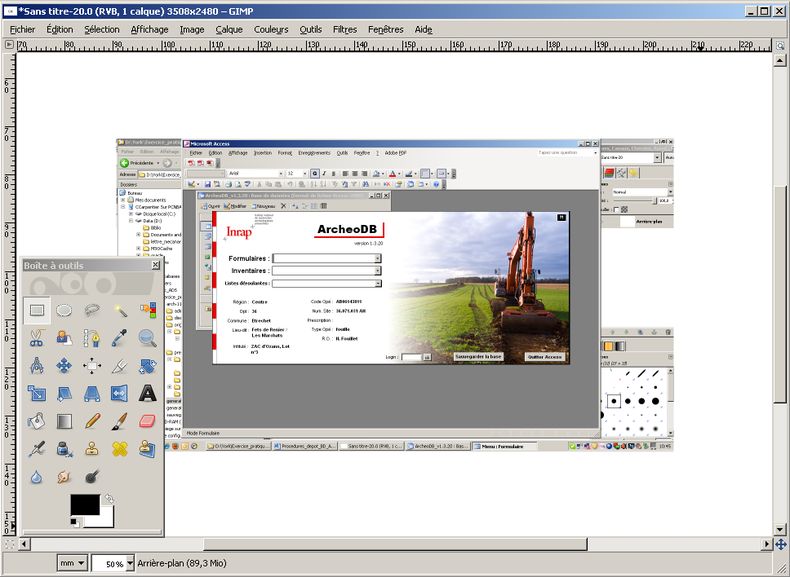The height and width of the screenshot is (577, 790).
Task: Open the Sélection menu
Action: (102, 29)
